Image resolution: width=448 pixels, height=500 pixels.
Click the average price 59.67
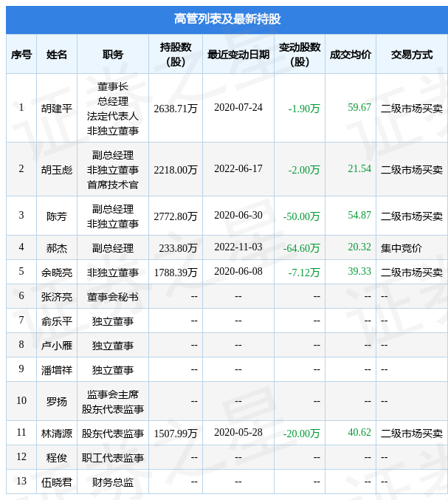(x=359, y=108)
